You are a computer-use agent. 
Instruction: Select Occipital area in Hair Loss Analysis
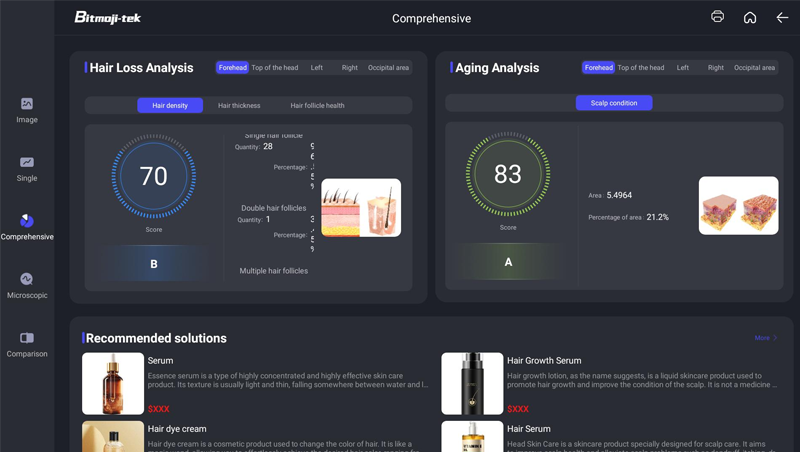click(388, 67)
